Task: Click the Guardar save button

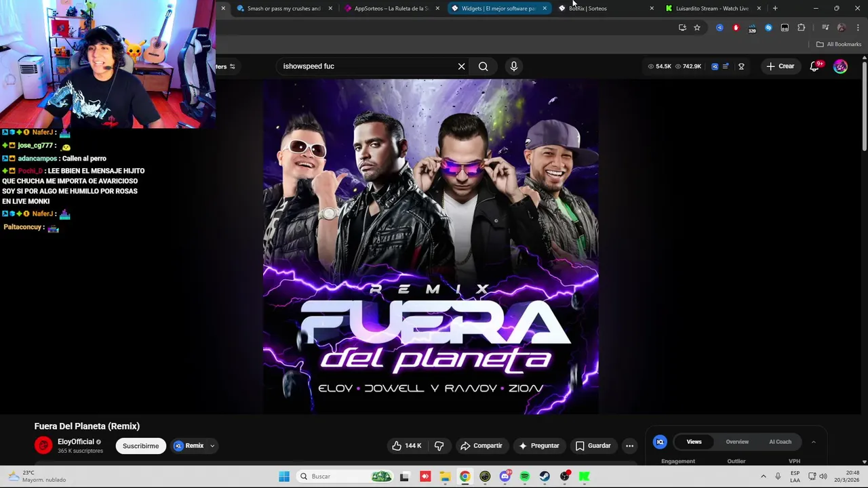Action: click(593, 446)
